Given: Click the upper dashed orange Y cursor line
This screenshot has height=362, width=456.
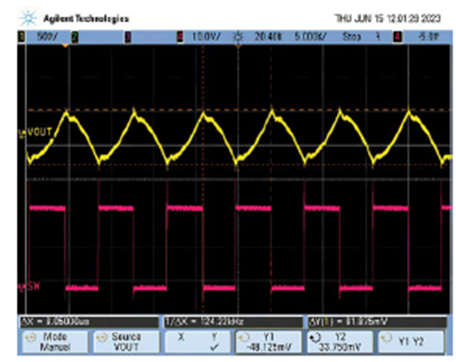Looking at the screenshot, I should point(238,110).
